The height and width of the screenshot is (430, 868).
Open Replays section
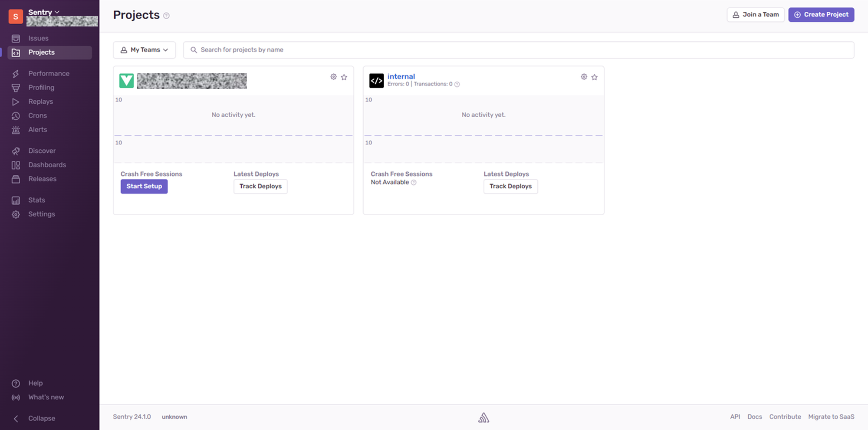(40, 102)
